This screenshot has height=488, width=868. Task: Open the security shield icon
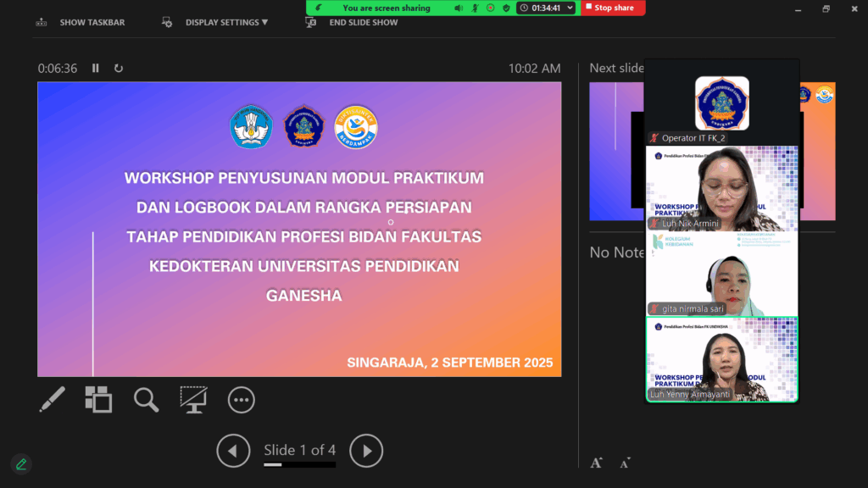pos(506,8)
